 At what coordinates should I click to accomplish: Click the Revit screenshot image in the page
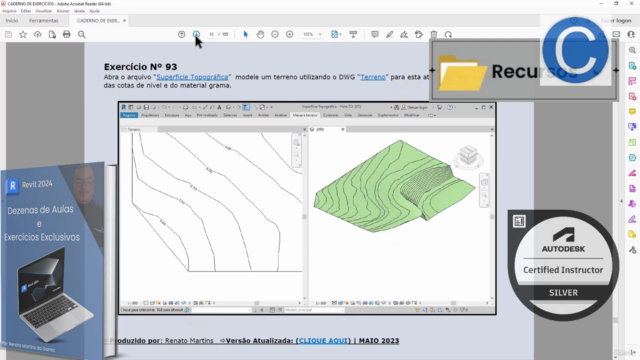[307, 208]
